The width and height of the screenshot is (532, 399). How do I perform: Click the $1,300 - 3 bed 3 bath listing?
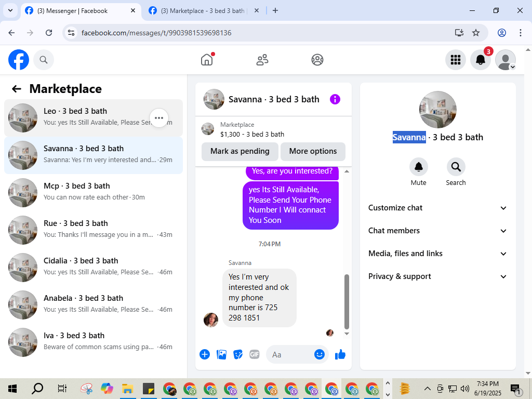252,134
